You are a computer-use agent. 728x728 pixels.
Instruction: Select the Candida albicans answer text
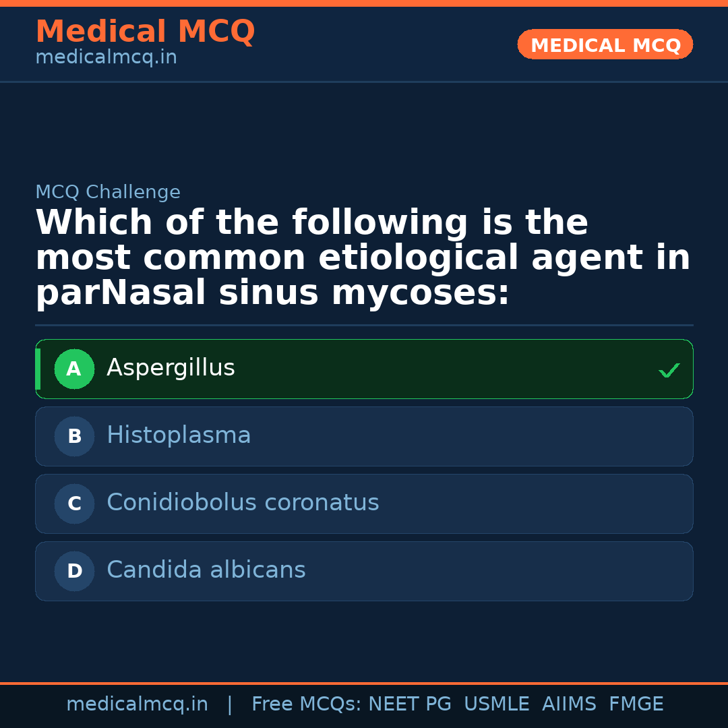click(206, 570)
